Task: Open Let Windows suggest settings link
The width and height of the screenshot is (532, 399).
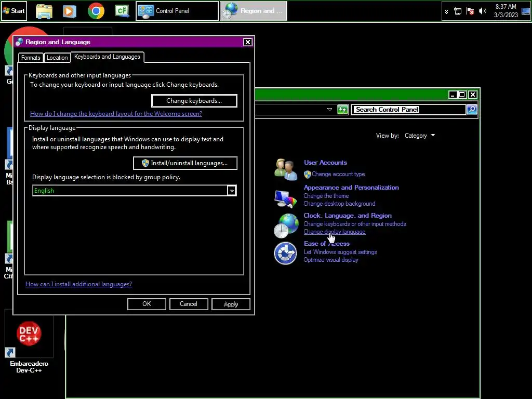Action: coord(340,252)
